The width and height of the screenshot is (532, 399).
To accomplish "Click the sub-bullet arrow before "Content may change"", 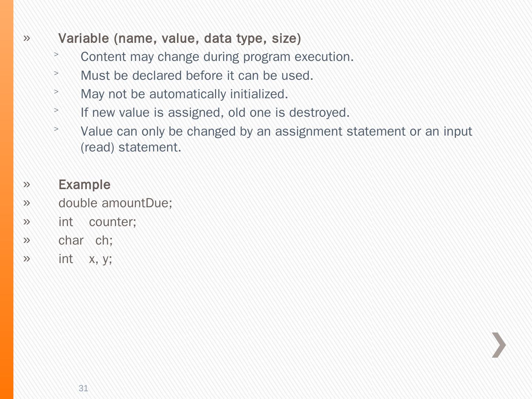I will [x=56, y=54].
